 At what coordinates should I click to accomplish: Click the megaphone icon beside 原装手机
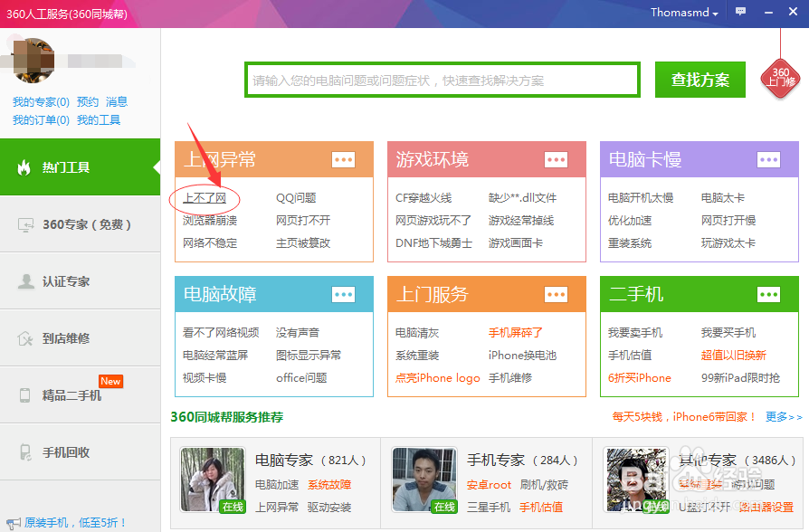[x=14, y=523]
